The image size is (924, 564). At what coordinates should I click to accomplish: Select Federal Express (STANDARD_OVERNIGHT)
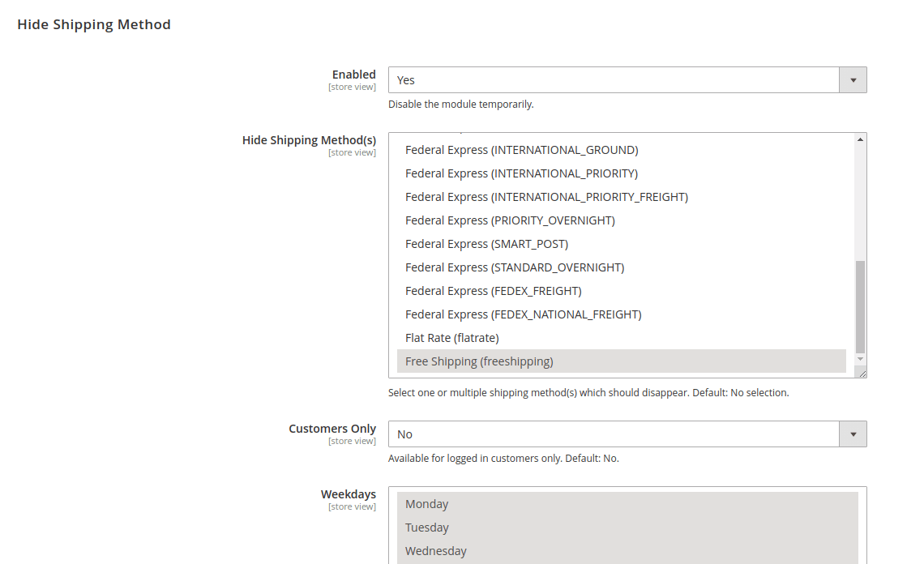pyautogui.click(x=515, y=267)
